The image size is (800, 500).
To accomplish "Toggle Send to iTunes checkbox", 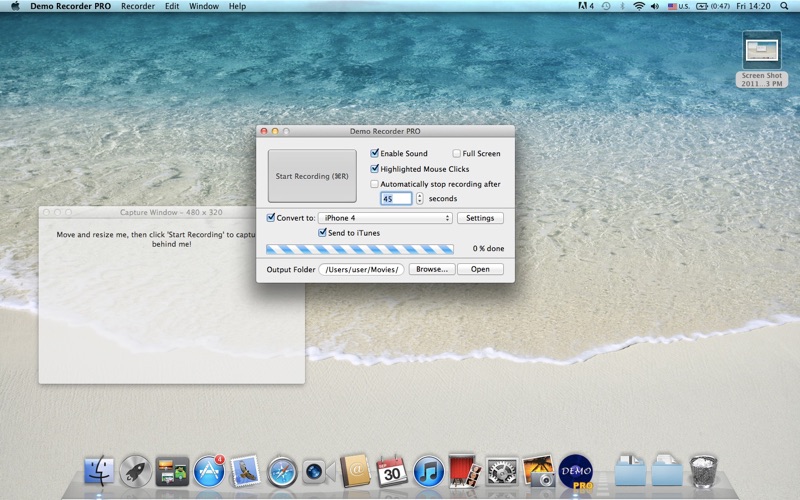I will click(x=322, y=233).
